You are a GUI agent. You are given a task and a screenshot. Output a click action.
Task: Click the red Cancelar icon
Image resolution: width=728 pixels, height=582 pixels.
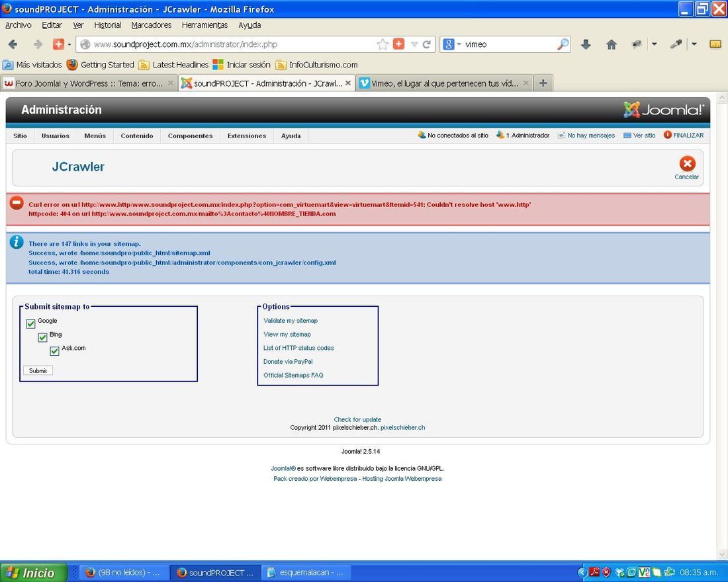[687, 164]
